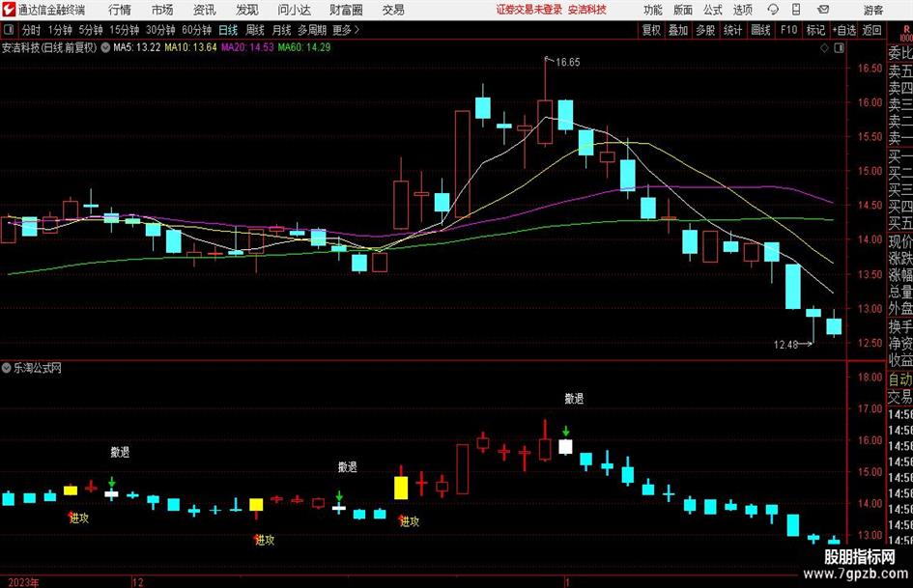Open the headset customer service icon
913x588 pixels.
point(773,10)
